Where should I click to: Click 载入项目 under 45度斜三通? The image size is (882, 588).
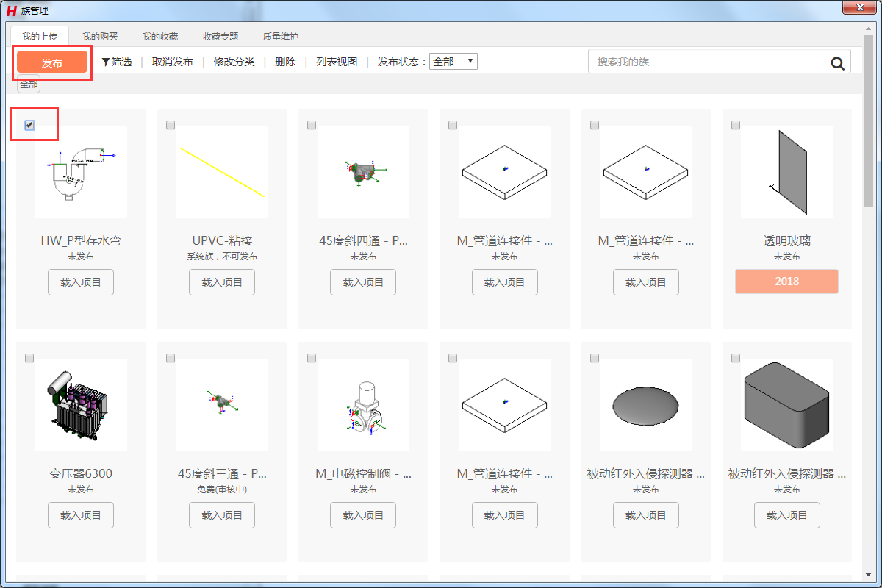222,515
